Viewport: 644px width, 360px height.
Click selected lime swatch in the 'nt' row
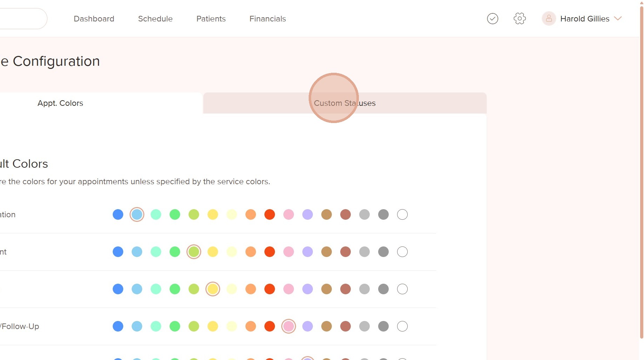194,252
